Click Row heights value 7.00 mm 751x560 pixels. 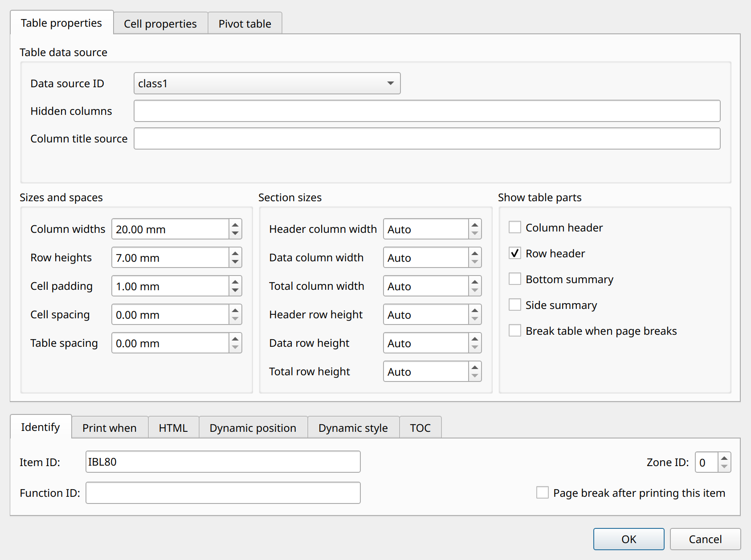coord(171,258)
